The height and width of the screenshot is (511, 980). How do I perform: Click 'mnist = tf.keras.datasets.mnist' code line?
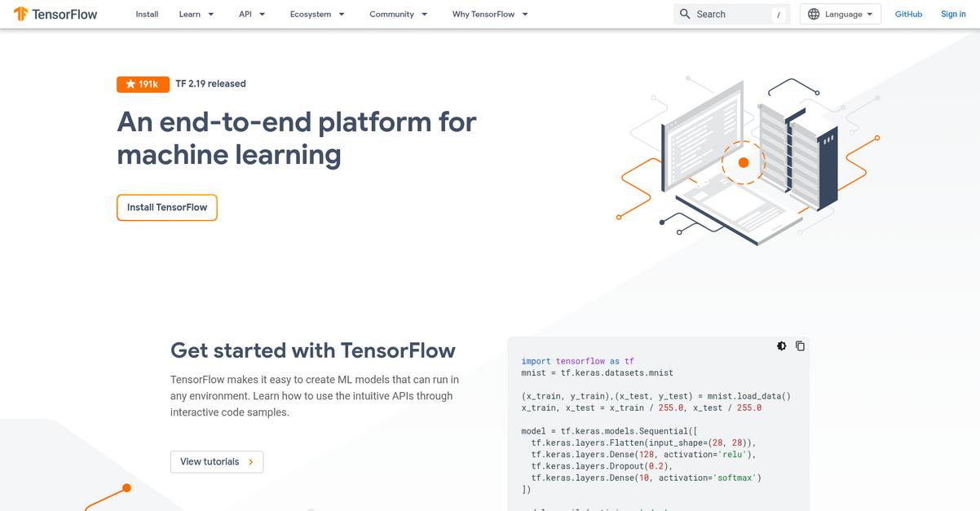598,372
